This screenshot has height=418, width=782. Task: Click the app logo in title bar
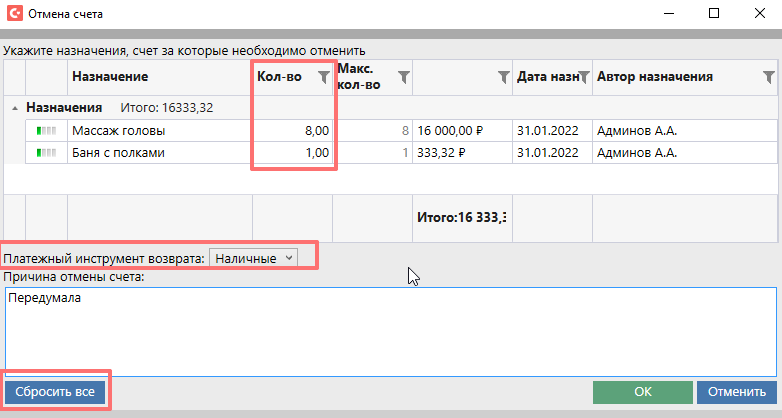(x=14, y=14)
